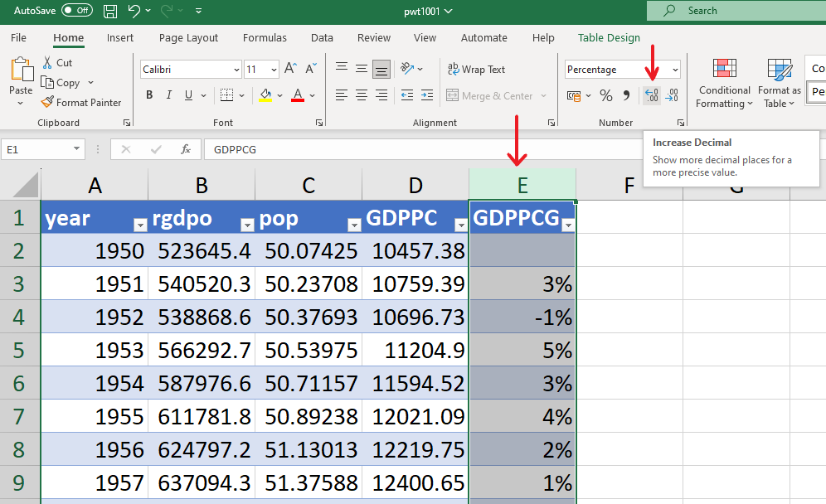
Task: Click the Save icon in title bar
Action: click(x=110, y=11)
